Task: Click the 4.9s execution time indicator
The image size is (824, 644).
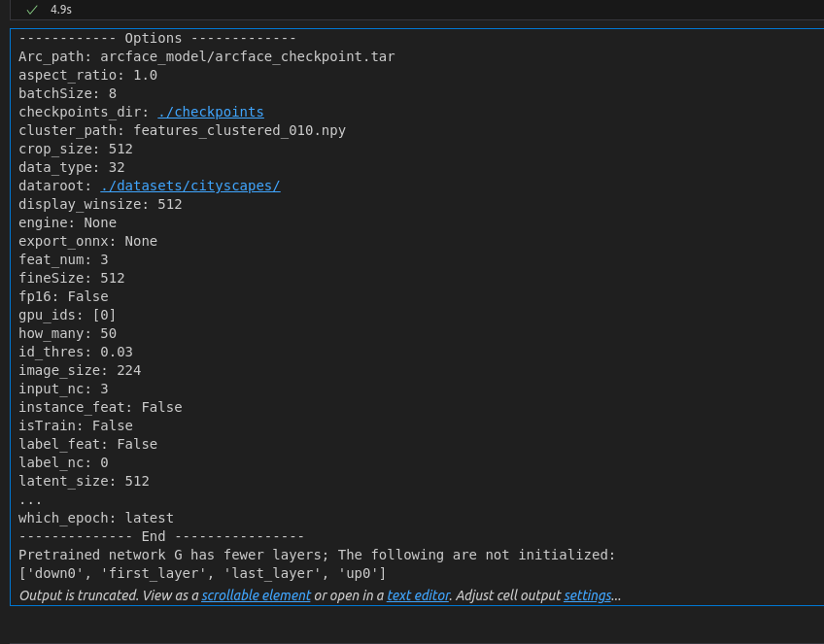Action: click(60, 9)
